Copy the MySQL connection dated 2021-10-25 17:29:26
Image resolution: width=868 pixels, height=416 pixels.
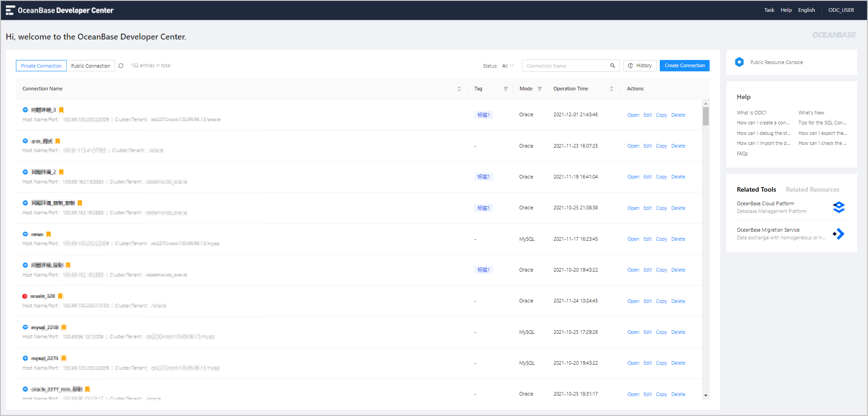(x=662, y=332)
